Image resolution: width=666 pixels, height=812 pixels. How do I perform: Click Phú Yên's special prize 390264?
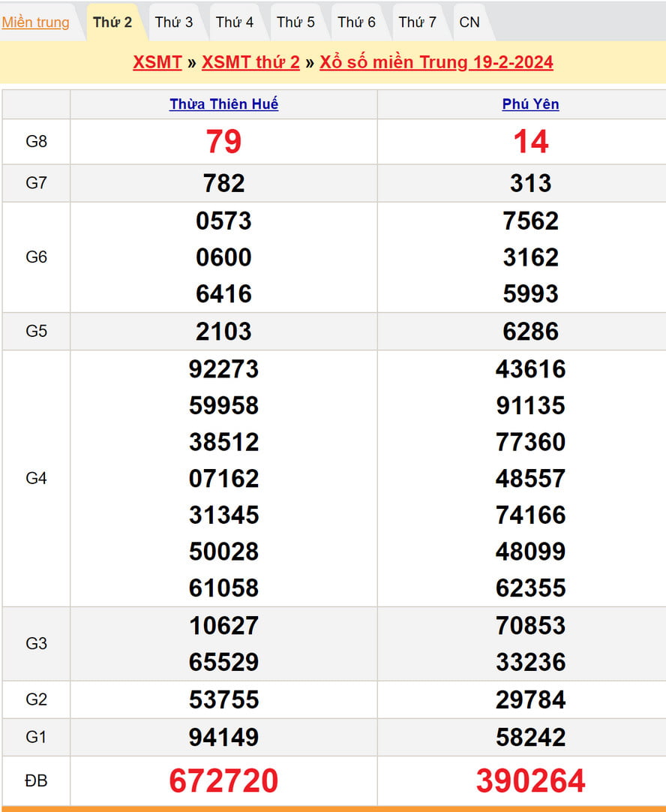click(x=530, y=780)
